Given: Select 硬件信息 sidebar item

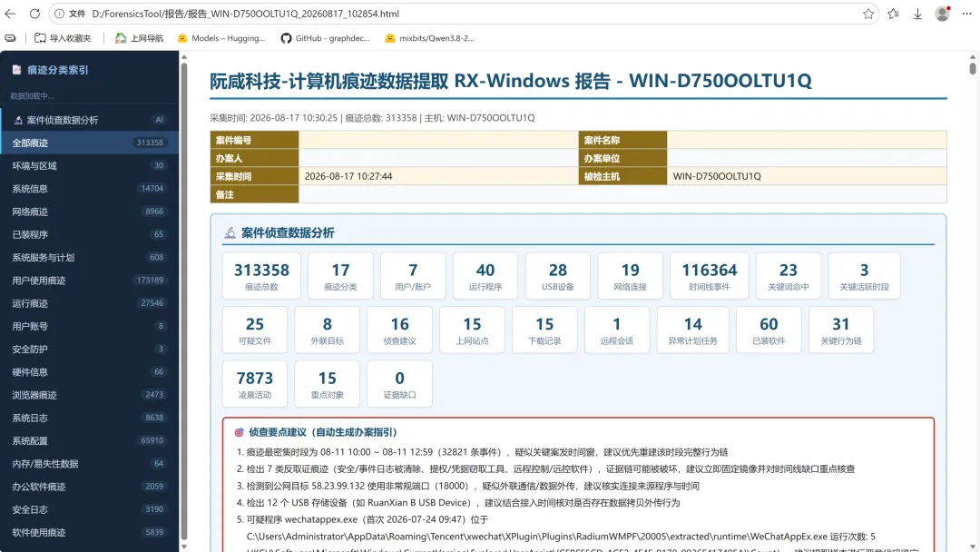Looking at the screenshot, I should (89, 372).
